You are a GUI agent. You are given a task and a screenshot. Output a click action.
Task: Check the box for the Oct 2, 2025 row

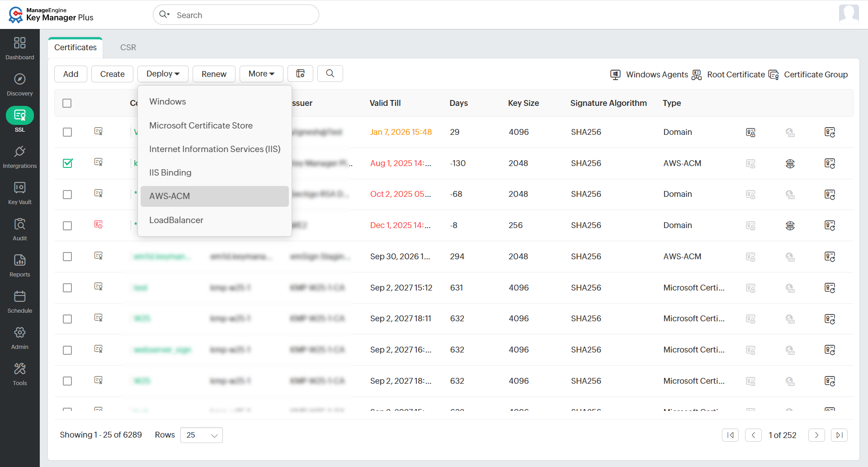tap(67, 195)
